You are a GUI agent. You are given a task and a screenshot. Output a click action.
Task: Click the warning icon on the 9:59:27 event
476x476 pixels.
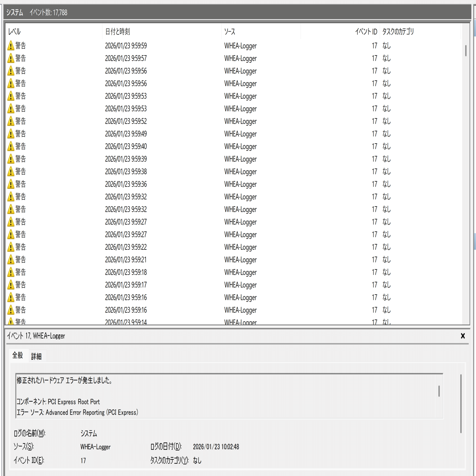11,222
